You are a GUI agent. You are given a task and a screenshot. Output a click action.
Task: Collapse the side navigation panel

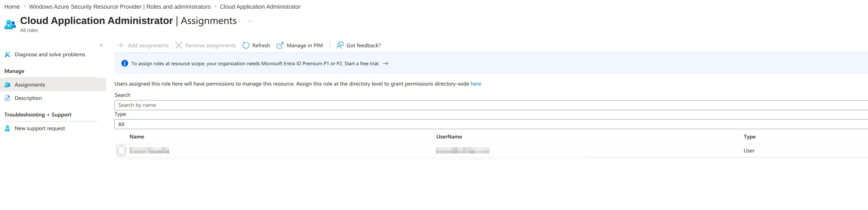(x=101, y=45)
